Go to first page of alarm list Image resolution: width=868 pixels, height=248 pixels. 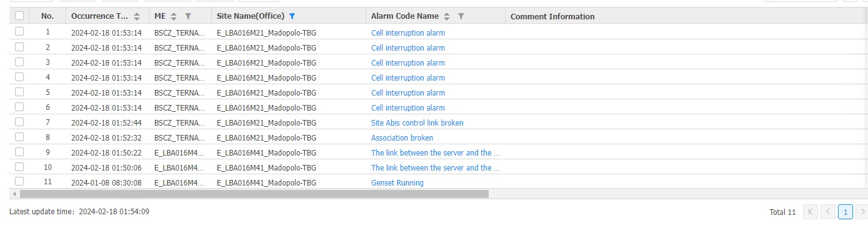pyautogui.click(x=811, y=212)
